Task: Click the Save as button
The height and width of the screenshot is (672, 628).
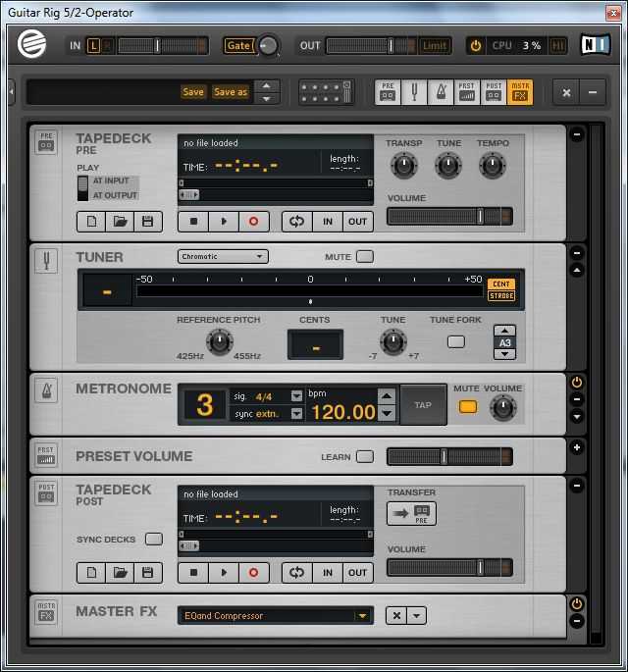Action: click(231, 91)
